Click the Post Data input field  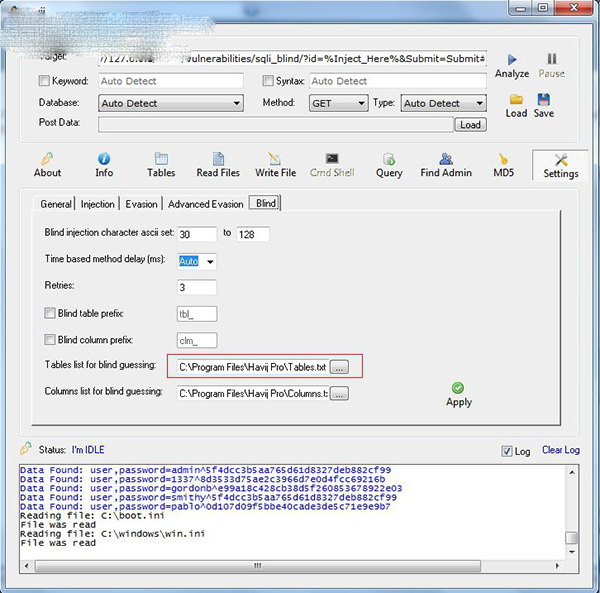pos(276,125)
